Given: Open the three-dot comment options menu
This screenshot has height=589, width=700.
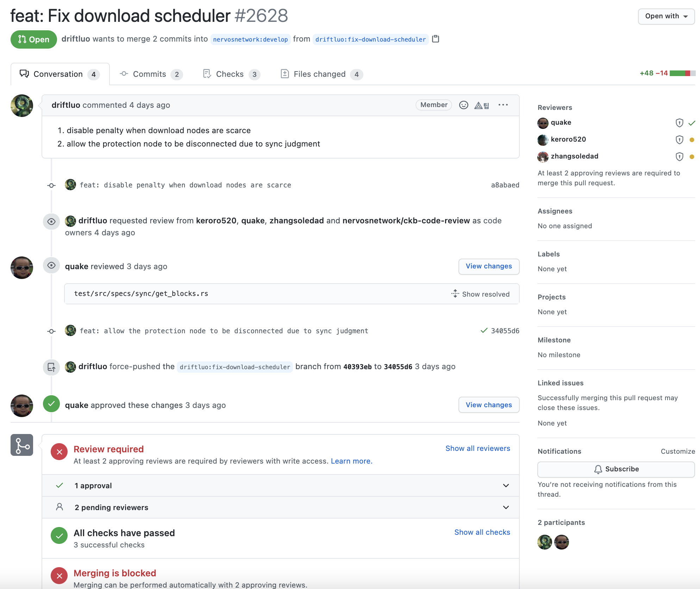Looking at the screenshot, I should pos(503,105).
